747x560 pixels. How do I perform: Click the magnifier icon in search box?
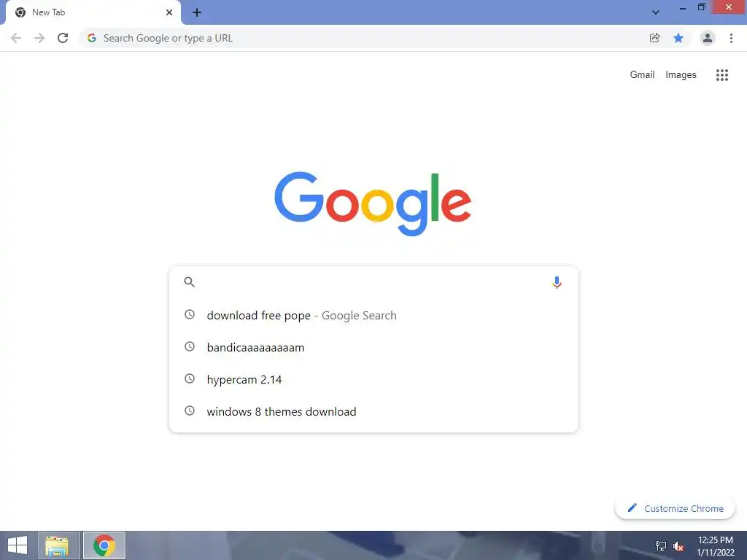point(190,282)
